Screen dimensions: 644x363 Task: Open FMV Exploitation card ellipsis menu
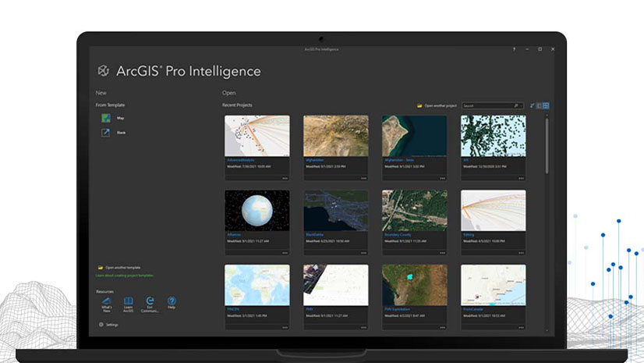coord(442,328)
